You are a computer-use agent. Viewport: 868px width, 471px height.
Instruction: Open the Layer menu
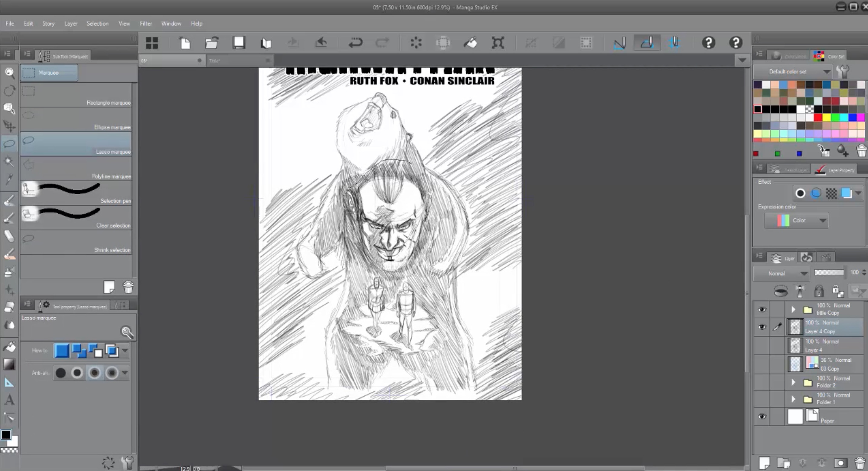pos(71,24)
